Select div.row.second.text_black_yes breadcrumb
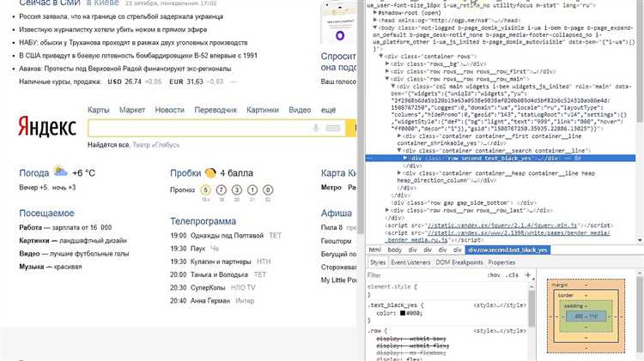644x361 pixels. pos(507,250)
